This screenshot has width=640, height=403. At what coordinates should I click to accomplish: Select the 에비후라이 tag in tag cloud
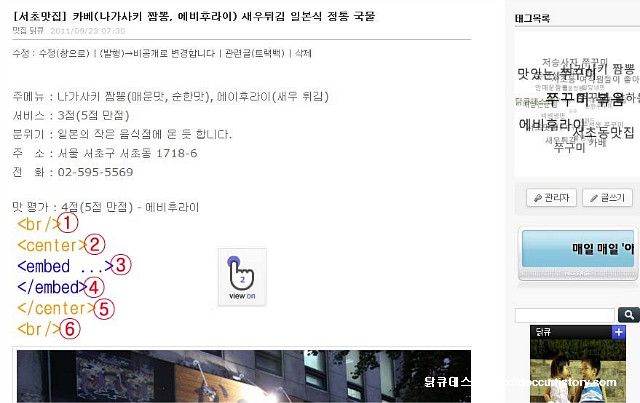[x=551, y=124]
